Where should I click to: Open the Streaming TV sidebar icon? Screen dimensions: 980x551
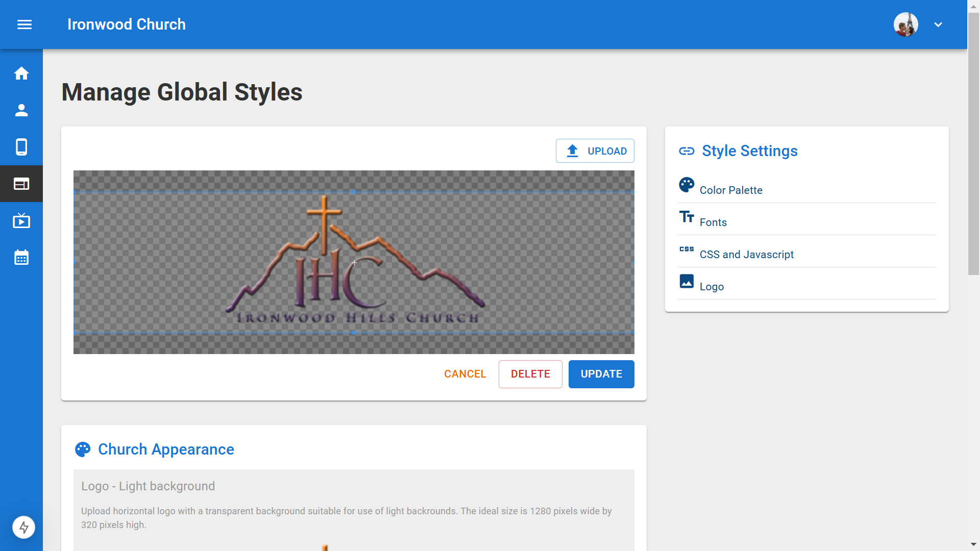pyautogui.click(x=21, y=220)
